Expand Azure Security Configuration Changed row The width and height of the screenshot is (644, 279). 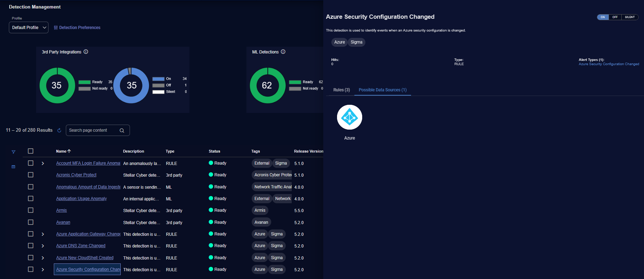pyautogui.click(x=43, y=269)
